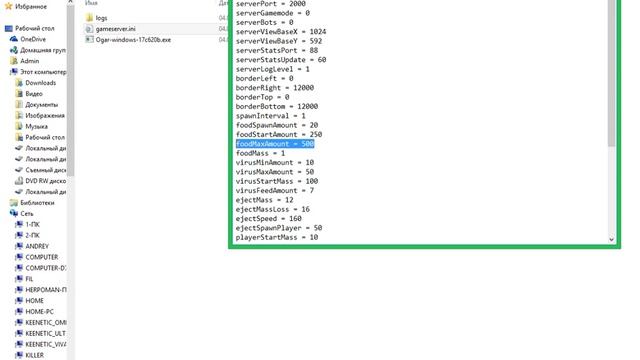
Task: Select network device KEENETIC_ULT
Action: 40,333
